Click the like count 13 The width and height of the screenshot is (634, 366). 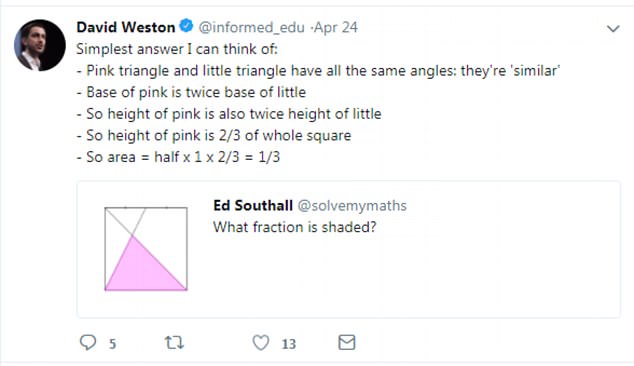click(289, 344)
